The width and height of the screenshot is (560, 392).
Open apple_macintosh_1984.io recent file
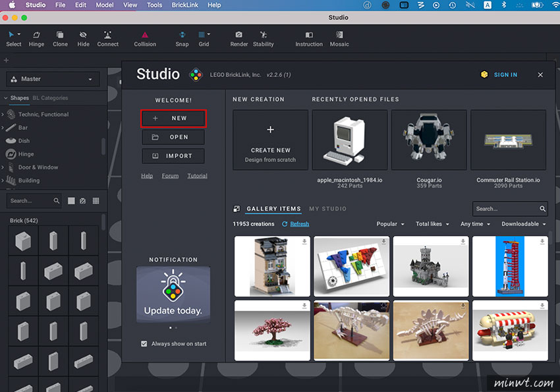pos(350,140)
